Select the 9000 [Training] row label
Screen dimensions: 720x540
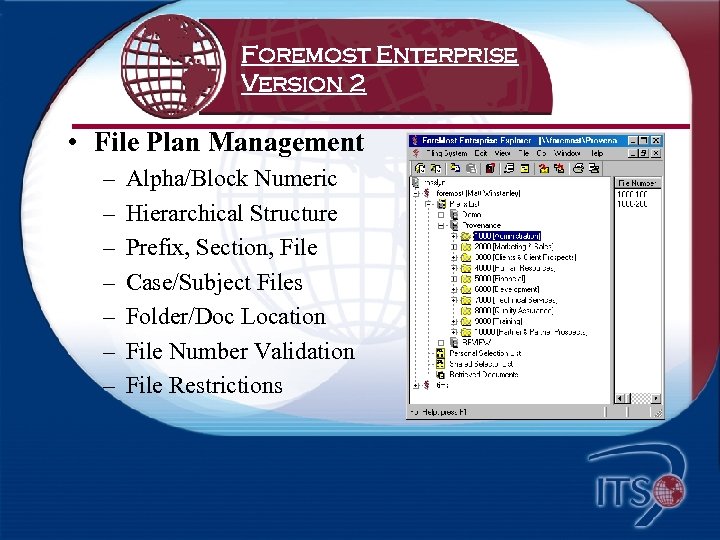tap(498, 321)
